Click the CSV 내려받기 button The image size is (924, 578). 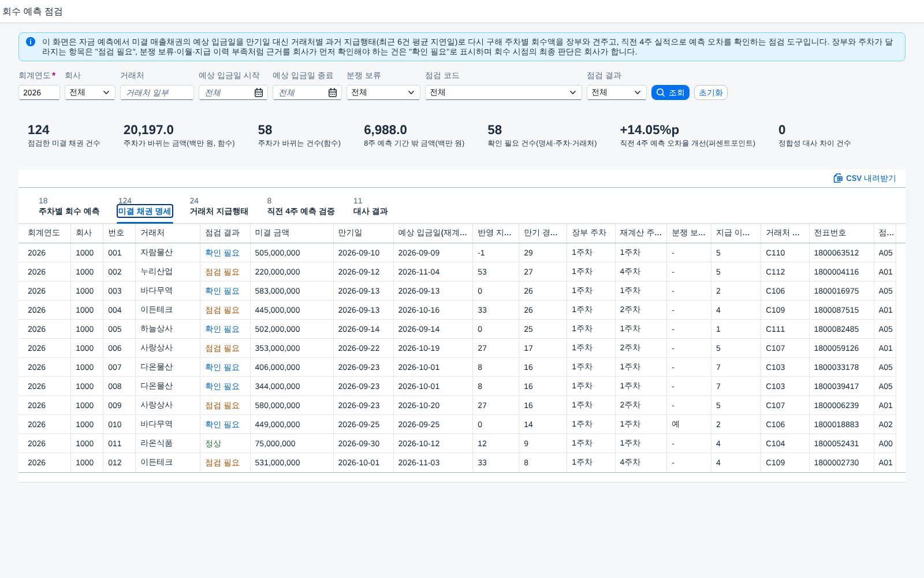[x=865, y=178]
